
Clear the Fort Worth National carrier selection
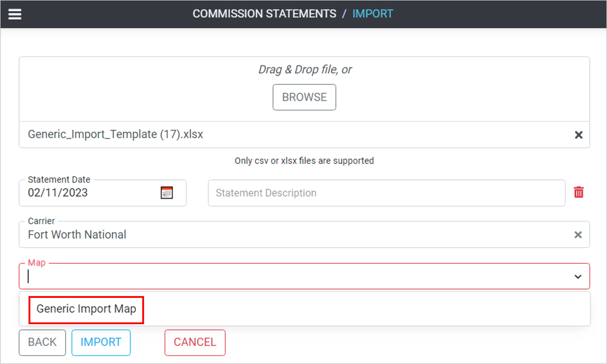(x=578, y=235)
